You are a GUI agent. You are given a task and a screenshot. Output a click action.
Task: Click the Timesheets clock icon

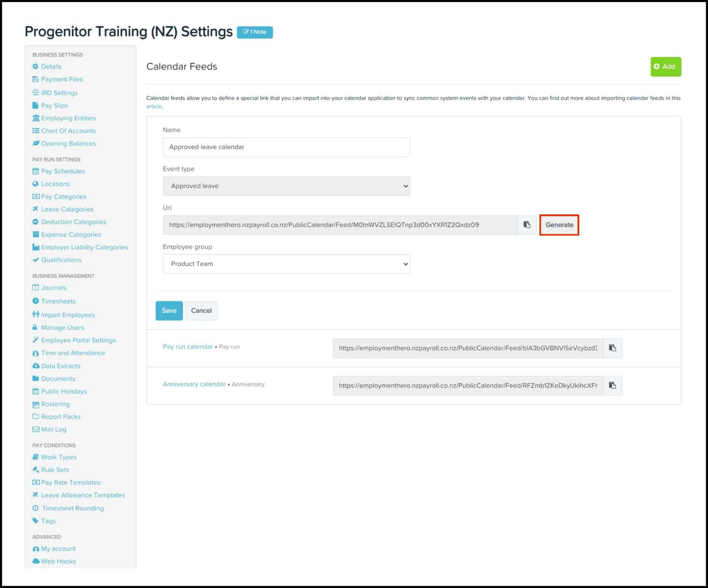[35, 301]
